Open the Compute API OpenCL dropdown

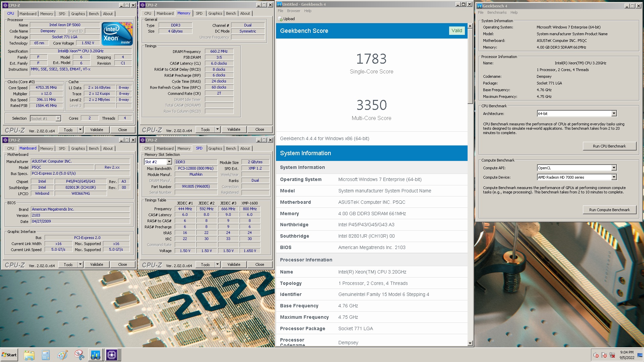click(x=614, y=168)
